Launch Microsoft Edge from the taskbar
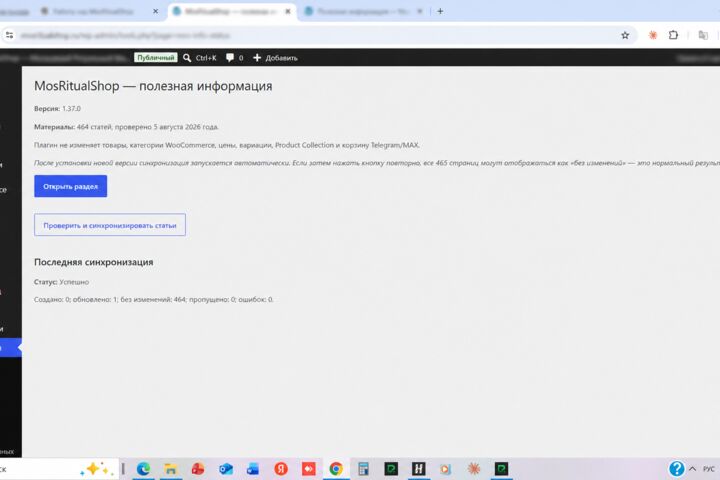This screenshot has width=720, height=480. (x=143, y=469)
